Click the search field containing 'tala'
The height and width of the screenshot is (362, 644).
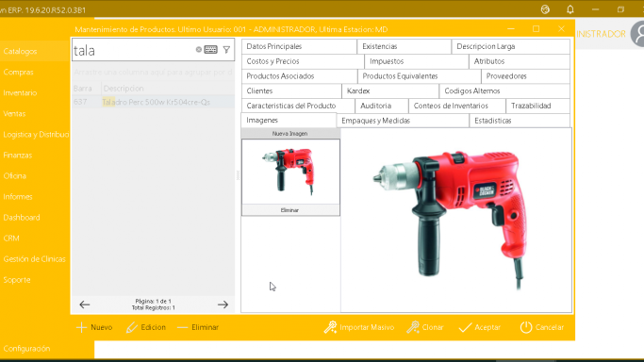click(x=133, y=50)
